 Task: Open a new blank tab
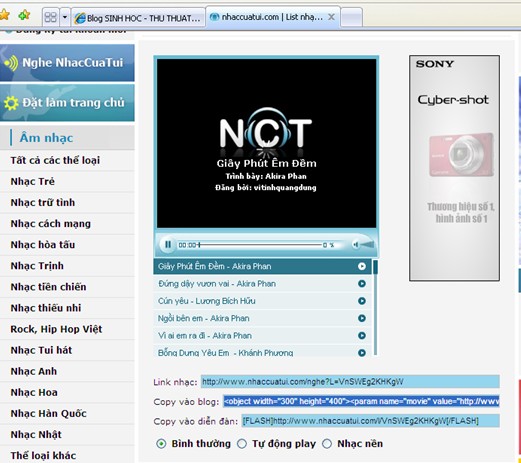tap(351, 17)
